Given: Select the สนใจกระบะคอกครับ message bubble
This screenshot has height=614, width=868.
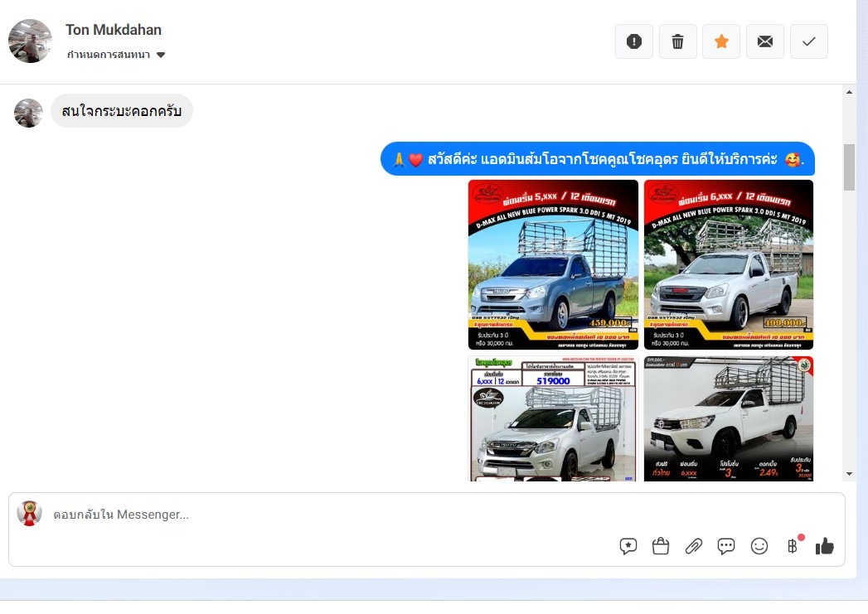Looking at the screenshot, I should tap(122, 111).
